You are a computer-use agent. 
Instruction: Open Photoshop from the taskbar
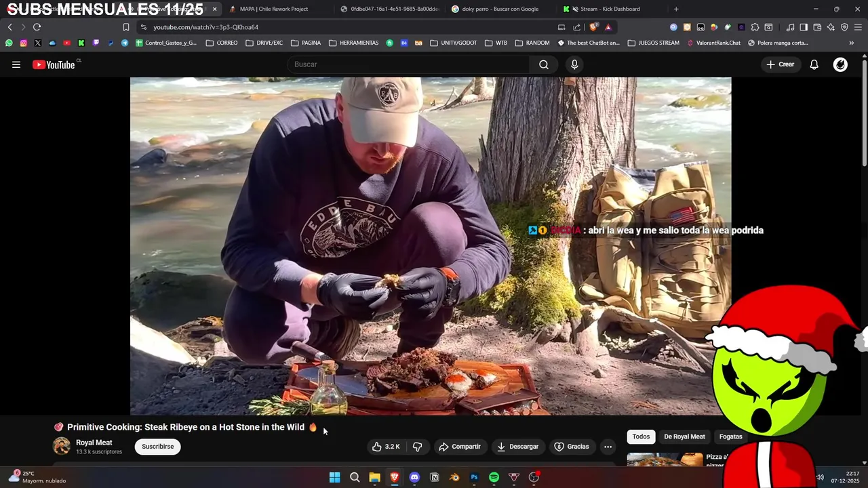[474, 477]
